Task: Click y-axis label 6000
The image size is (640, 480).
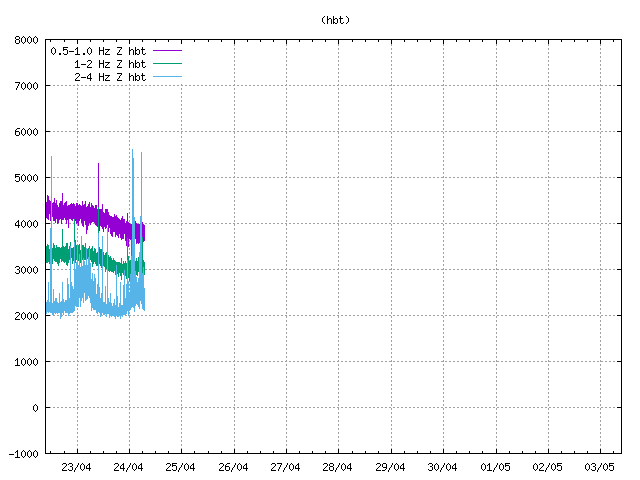Action: 26,132
